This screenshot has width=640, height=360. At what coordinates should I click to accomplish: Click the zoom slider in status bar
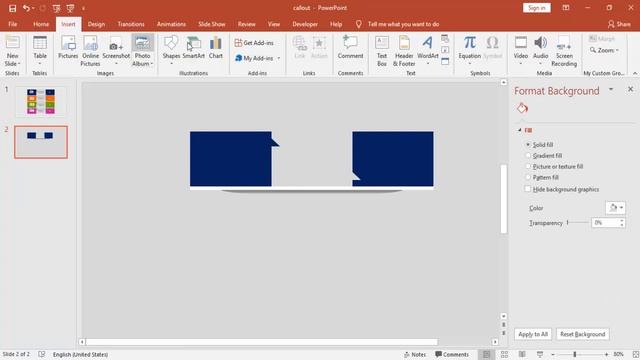point(580,354)
